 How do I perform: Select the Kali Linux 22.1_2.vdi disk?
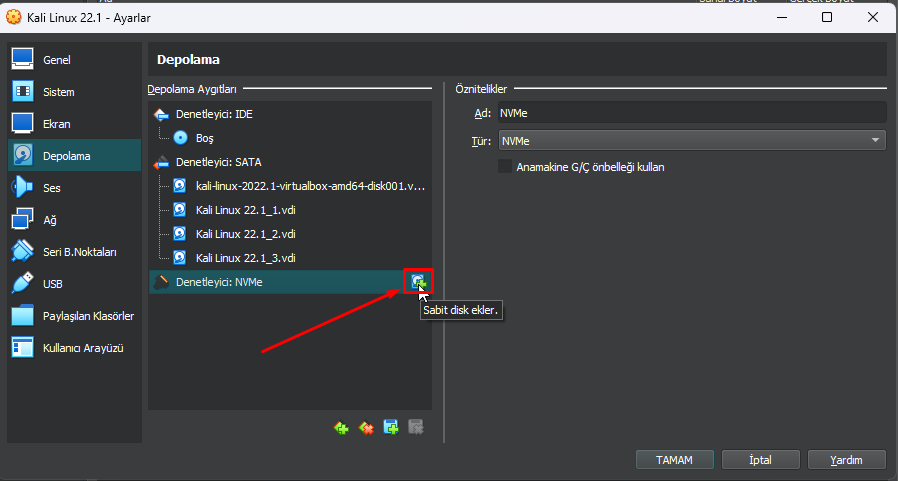290,234
